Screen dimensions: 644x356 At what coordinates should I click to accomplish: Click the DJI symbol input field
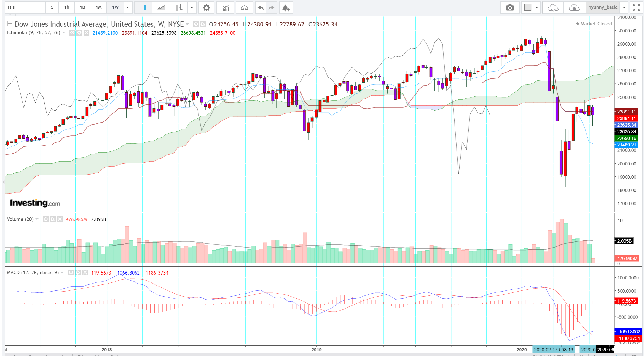coord(25,7)
